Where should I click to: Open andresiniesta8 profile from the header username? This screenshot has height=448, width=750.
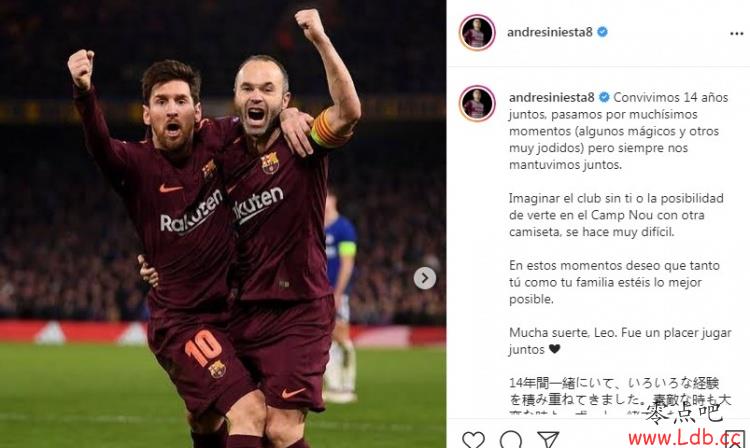coord(550,32)
